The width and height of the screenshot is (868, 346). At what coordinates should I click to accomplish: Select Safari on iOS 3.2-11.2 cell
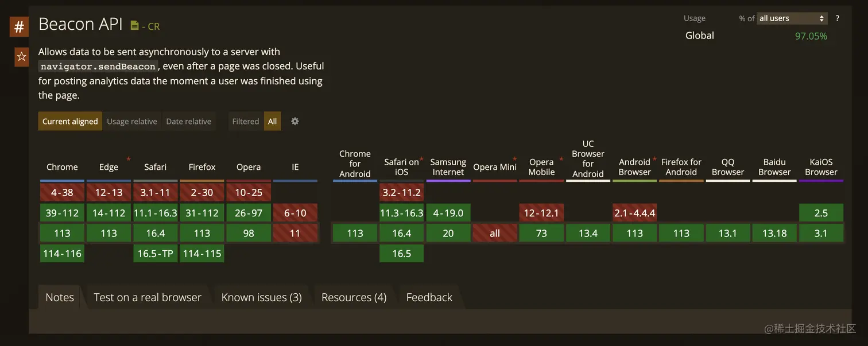coord(402,192)
